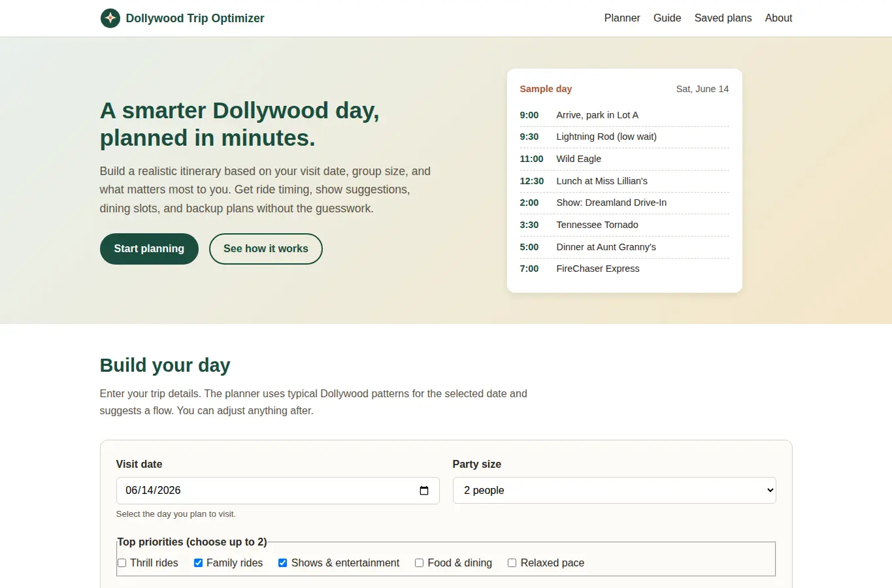Go to the Guide page
Screen dimensions: 892x588
(x=667, y=18)
